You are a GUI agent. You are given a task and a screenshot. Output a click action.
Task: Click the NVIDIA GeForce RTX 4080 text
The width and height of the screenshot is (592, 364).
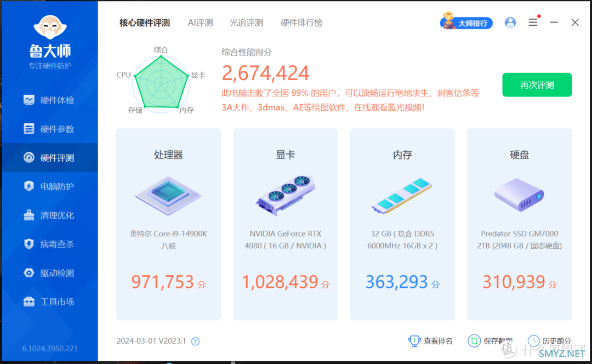[x=286, y=240]
